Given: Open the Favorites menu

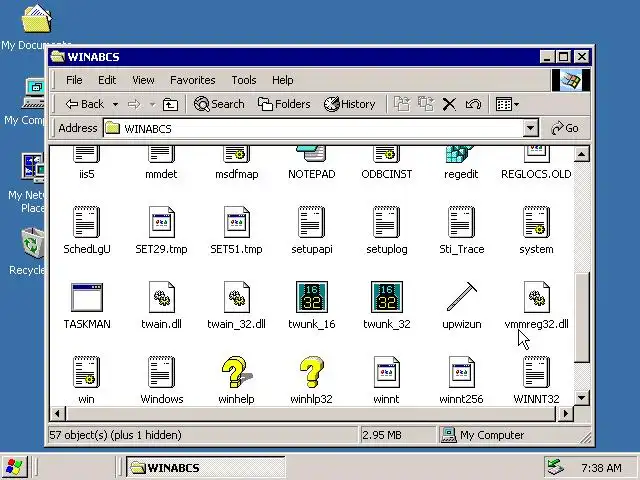Looking at the screenshot, I should click(x=193, y=80).
